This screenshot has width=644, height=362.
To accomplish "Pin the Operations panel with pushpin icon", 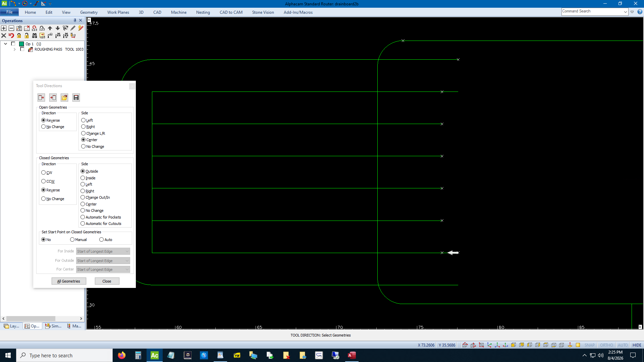I will 75,20.
